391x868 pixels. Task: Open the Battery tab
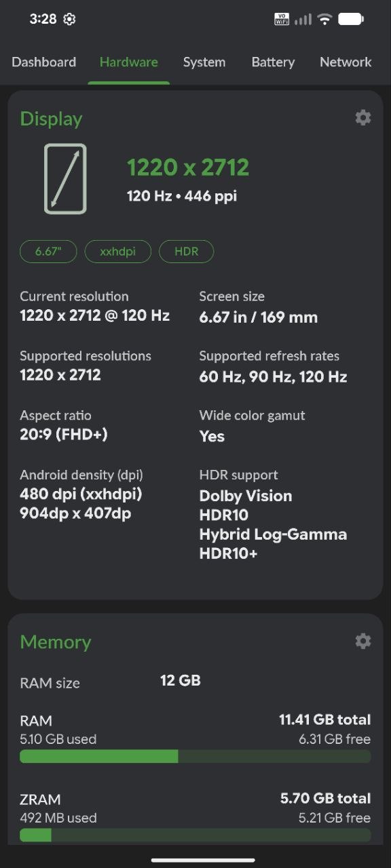point(273,62)
